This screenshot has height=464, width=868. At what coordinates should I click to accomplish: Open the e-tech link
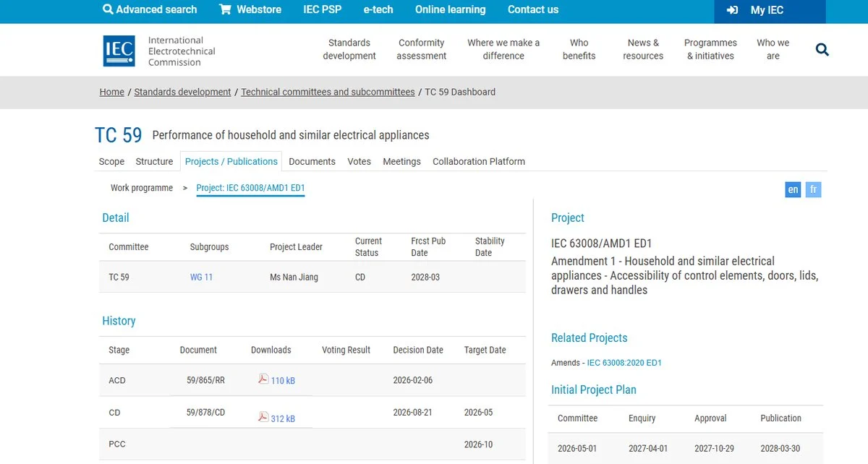coord(378,9)
